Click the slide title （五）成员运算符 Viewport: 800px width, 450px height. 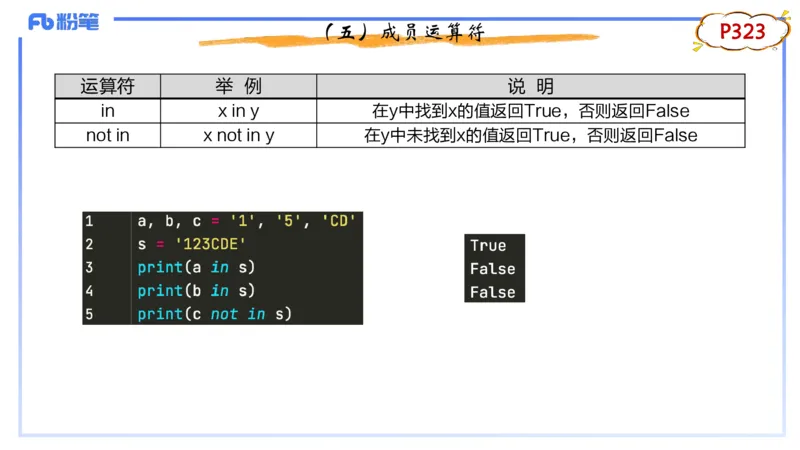coord(404,33)
